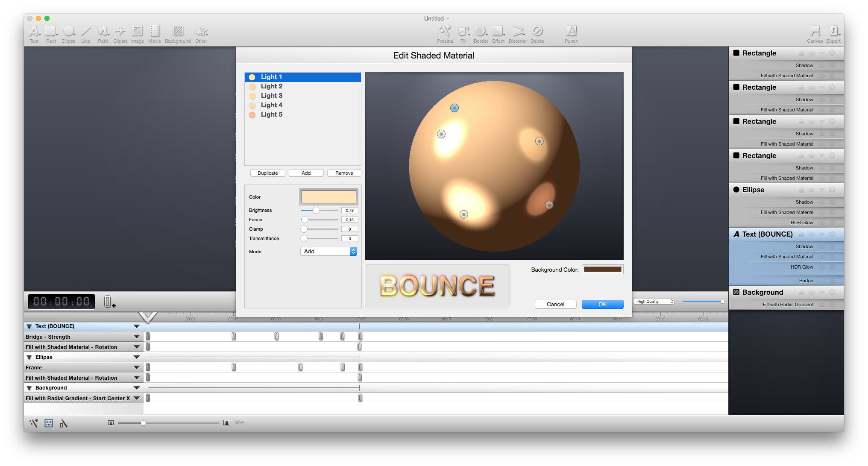Click the Export toolbar icon
The width and height of the screenshot is (868, 466).
833,31
